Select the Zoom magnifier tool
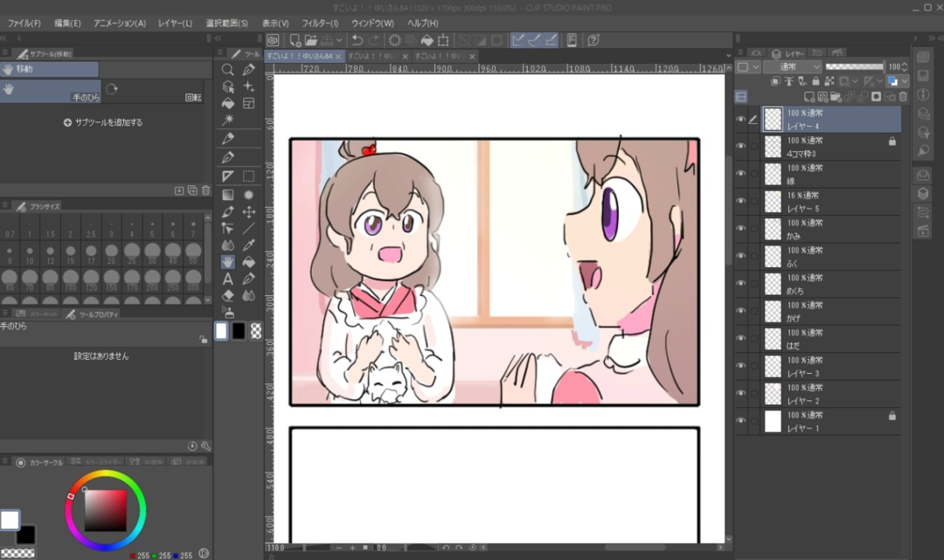Screen dimensions: 944x560 coord(227,70)
